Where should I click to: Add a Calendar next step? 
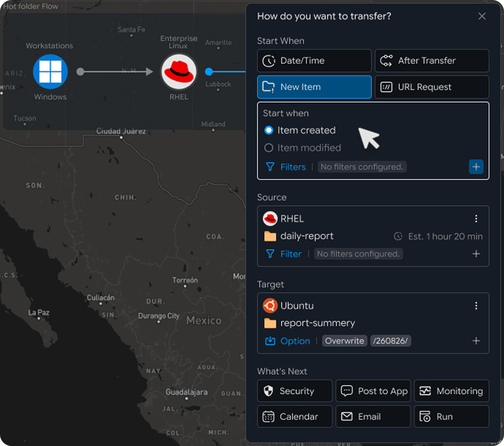(295, 416)
